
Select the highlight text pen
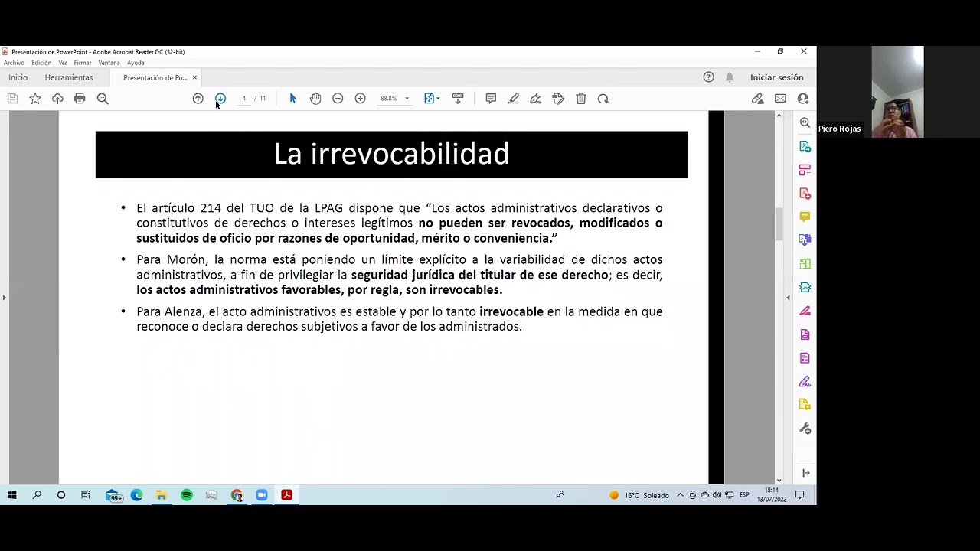[x=513, y=99]
